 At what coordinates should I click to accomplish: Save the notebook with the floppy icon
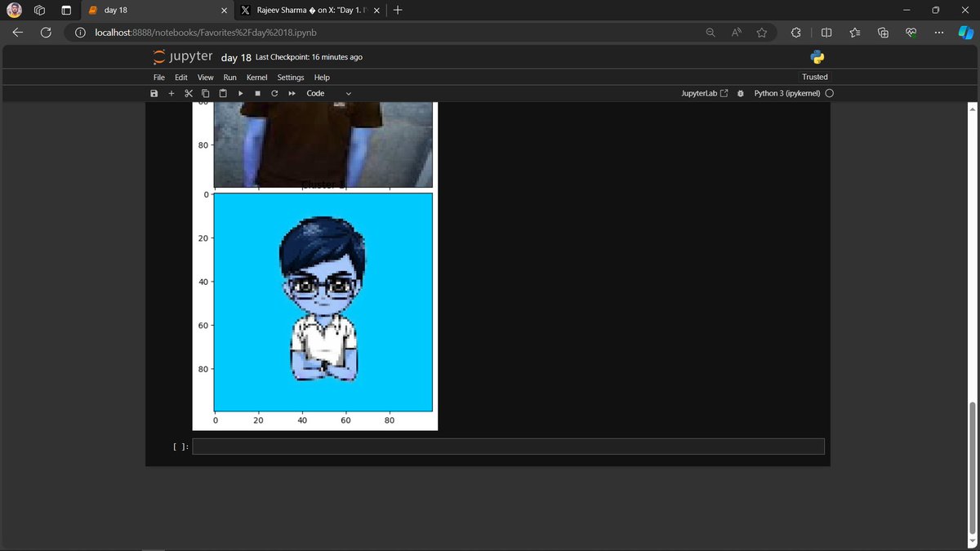154,94
